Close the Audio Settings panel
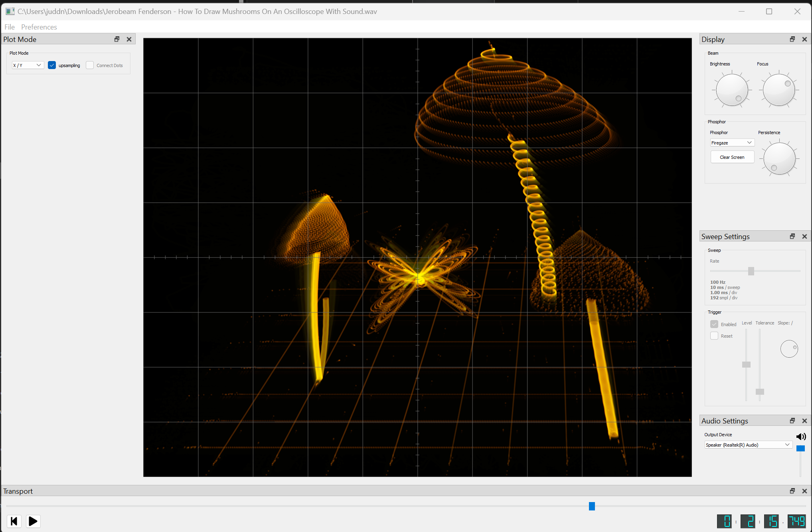This screenshot has height=532, width=812. (x=804, y=421)
